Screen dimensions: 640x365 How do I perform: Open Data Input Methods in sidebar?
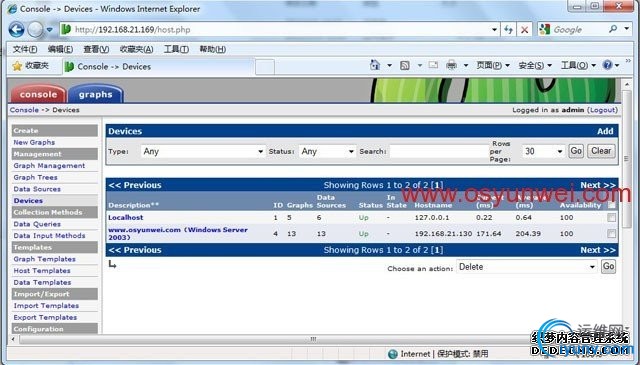pyautogui.click(x=49, y=236)
